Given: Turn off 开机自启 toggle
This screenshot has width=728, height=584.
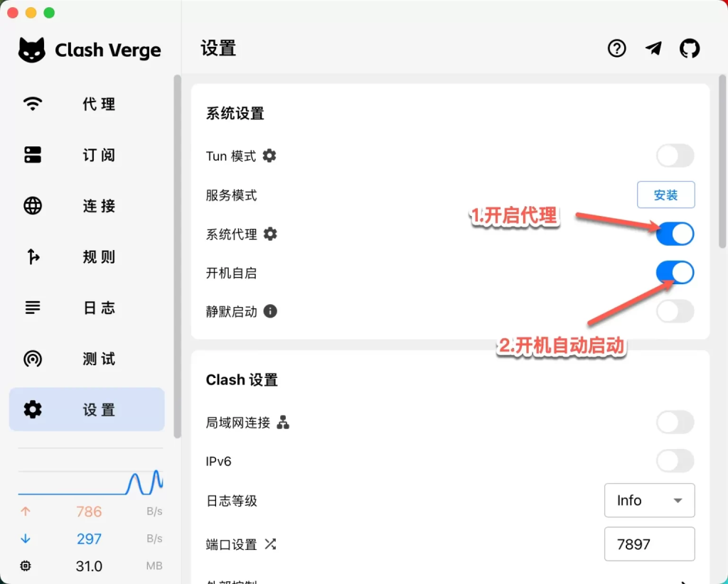Looking at the screenshot, I should point(674,272).
